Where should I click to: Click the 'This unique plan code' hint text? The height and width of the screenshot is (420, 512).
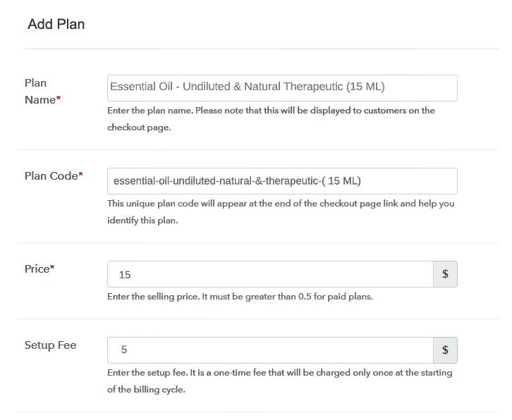click(x=281, y=204)
